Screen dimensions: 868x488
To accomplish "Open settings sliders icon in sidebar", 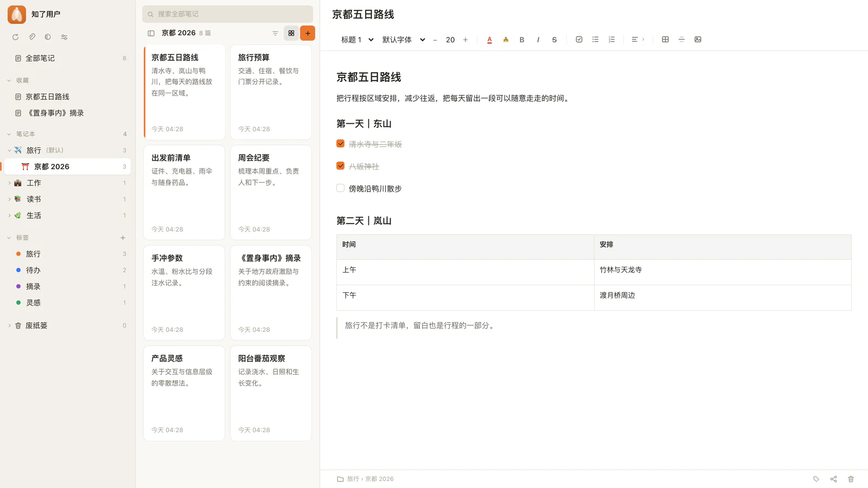I will (x=64, y=37).
